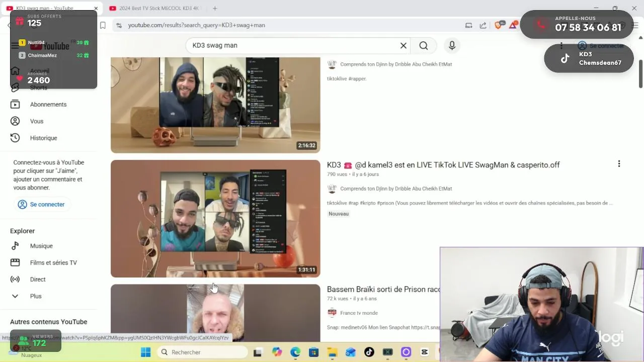Open the Windows Start menu
The width and height of the screenshot is (644, 362).
pos(145,352)
